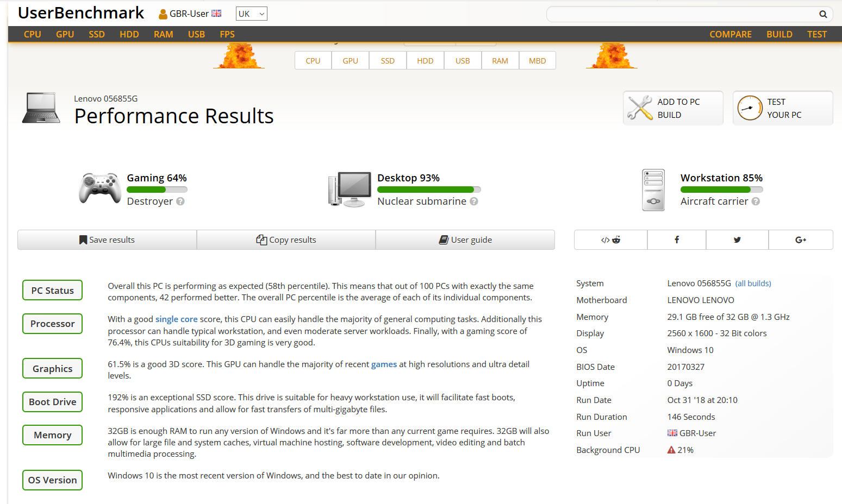Select the GPU white tab
This screenshot has height=504, width=842.
(351, 61)
